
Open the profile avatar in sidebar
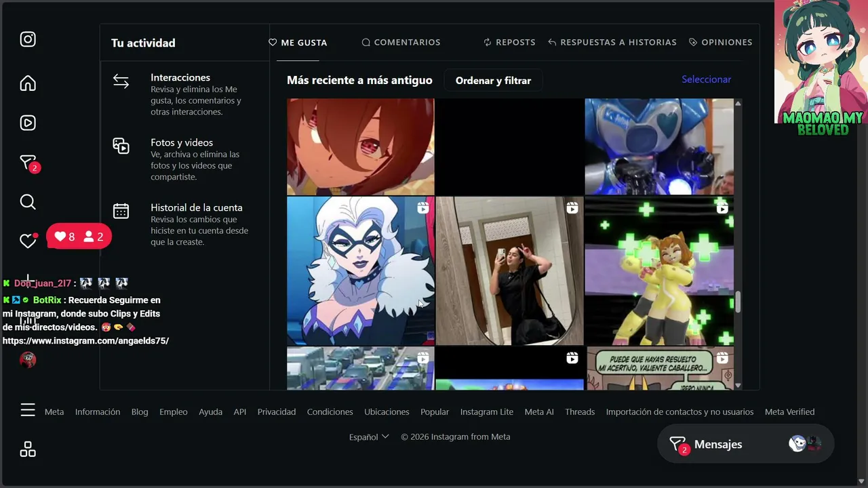click(x=28, y=359)
